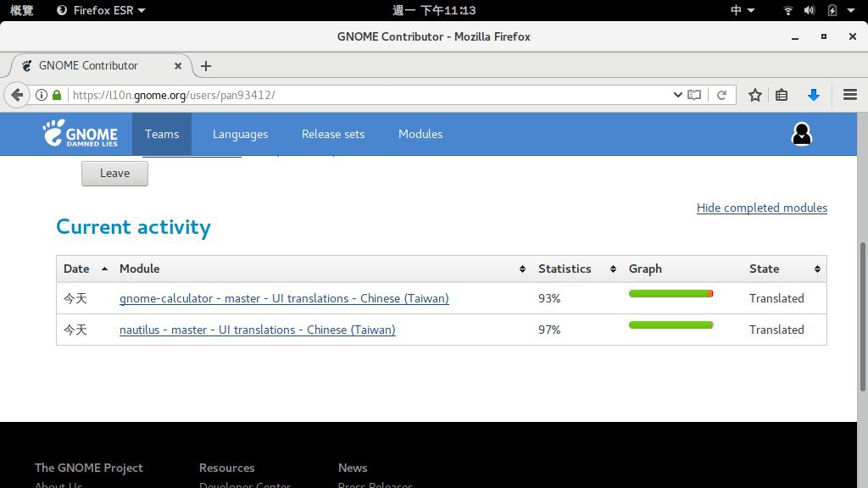Image resolution: width=868 pixels, height=488 pixels.
Task: Open the clock and calendar in the top bar
Action: pos(434,10)
